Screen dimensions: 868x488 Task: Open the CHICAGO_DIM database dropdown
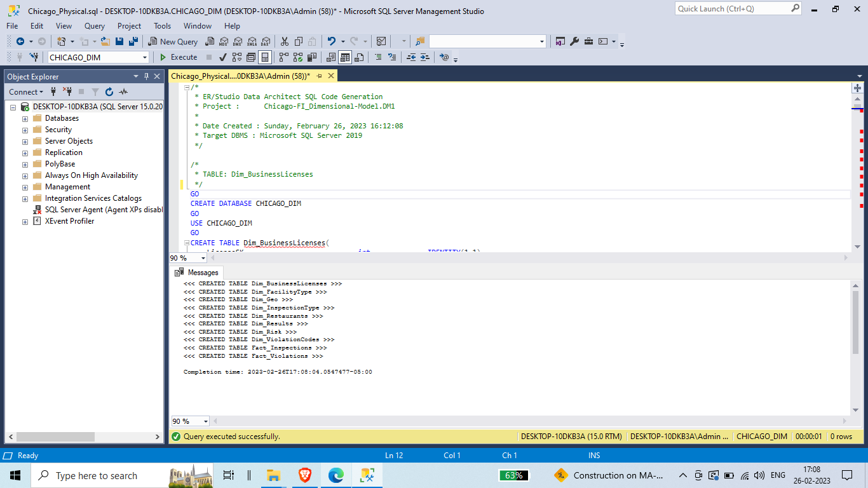[x=145, y=57]
